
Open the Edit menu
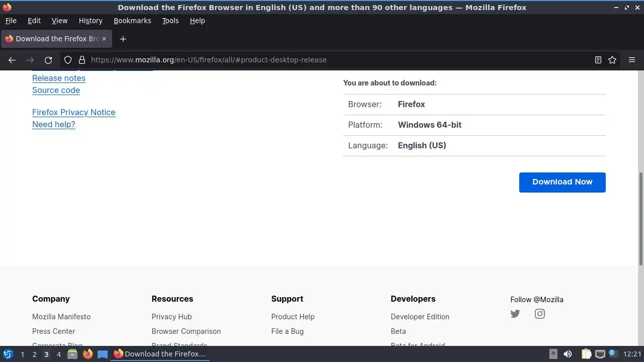point(34,21)
